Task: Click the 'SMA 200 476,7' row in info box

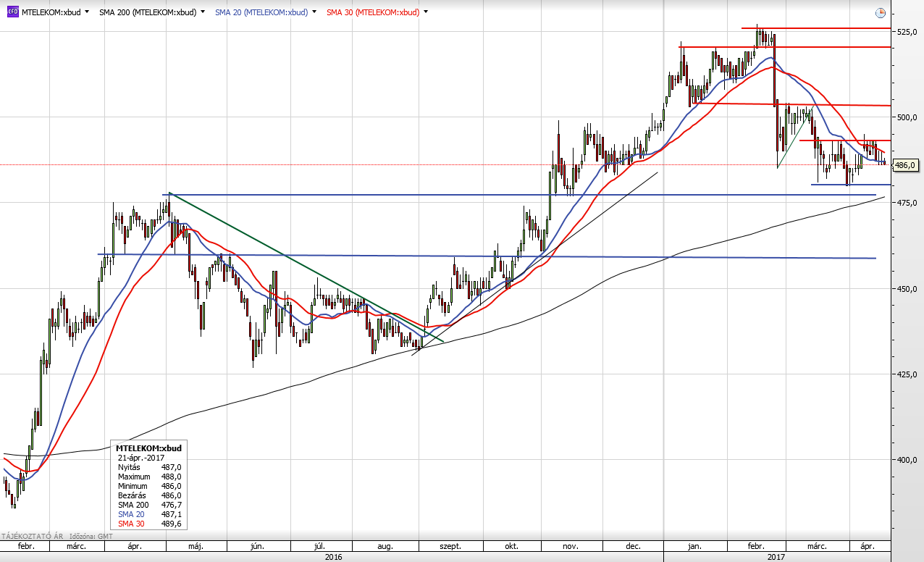Action: [149, 505]
